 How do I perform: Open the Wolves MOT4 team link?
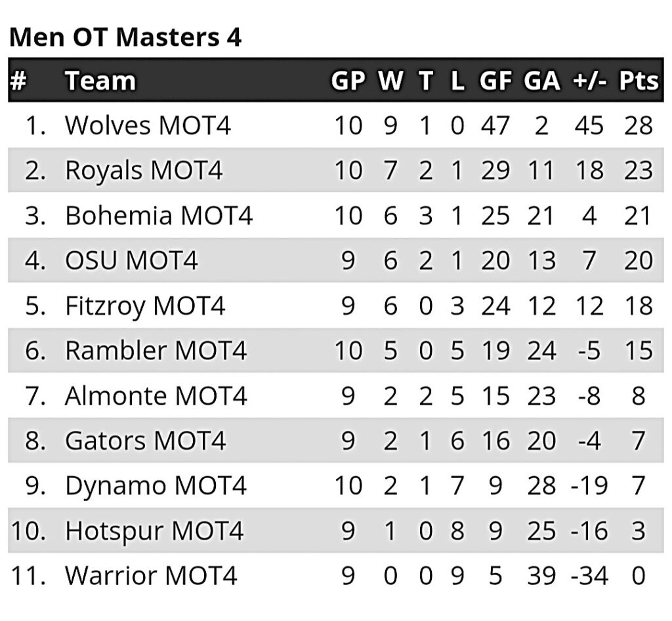(148, 125)
